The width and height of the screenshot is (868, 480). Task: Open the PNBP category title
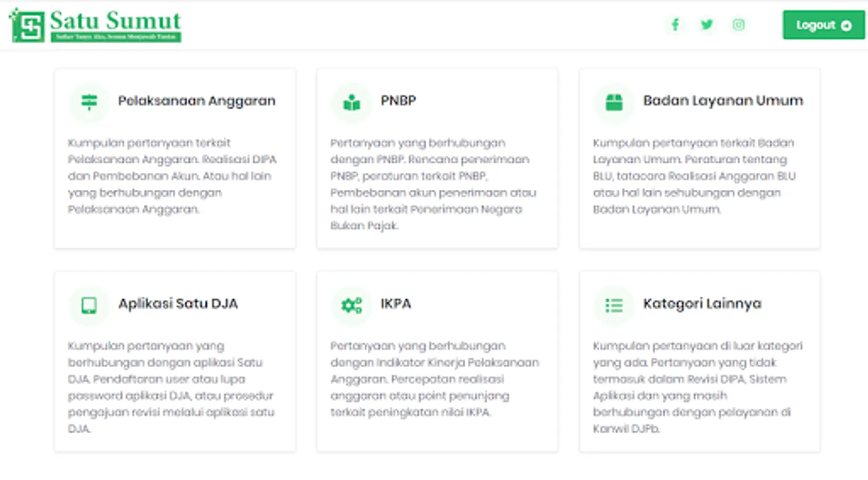point(398,101)
